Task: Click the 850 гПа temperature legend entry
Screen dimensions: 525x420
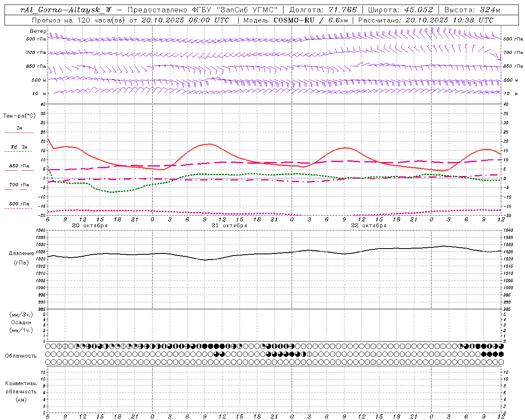Action: tap(19, 166)
